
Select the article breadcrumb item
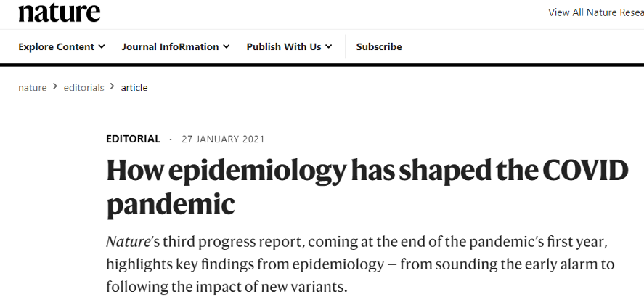[134, 88]
